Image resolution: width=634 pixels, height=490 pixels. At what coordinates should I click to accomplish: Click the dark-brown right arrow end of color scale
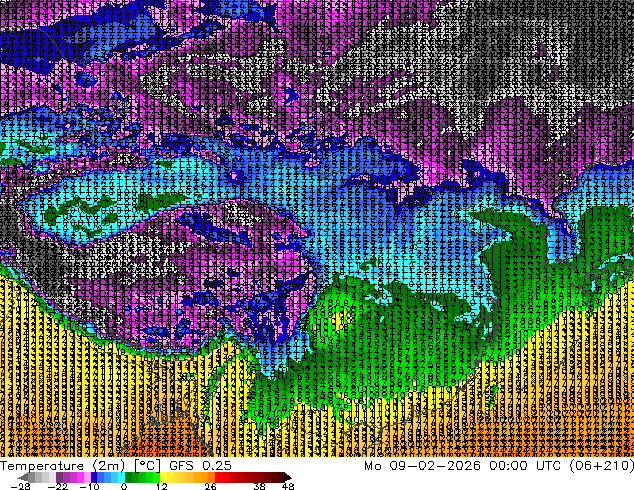click(287, 477)
